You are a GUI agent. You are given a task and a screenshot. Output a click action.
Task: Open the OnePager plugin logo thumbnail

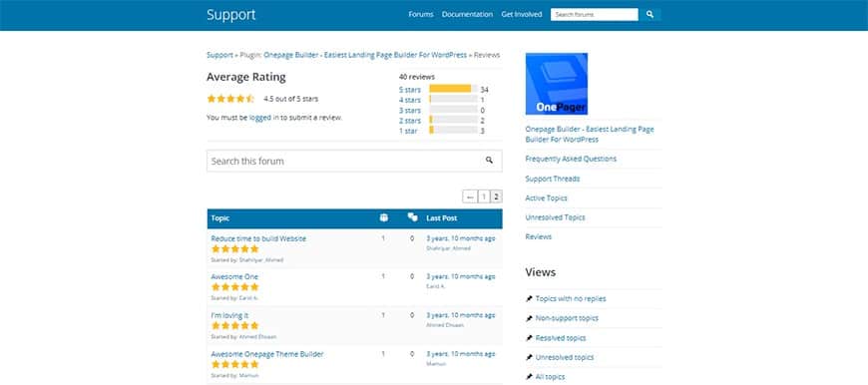pos(557,84)
